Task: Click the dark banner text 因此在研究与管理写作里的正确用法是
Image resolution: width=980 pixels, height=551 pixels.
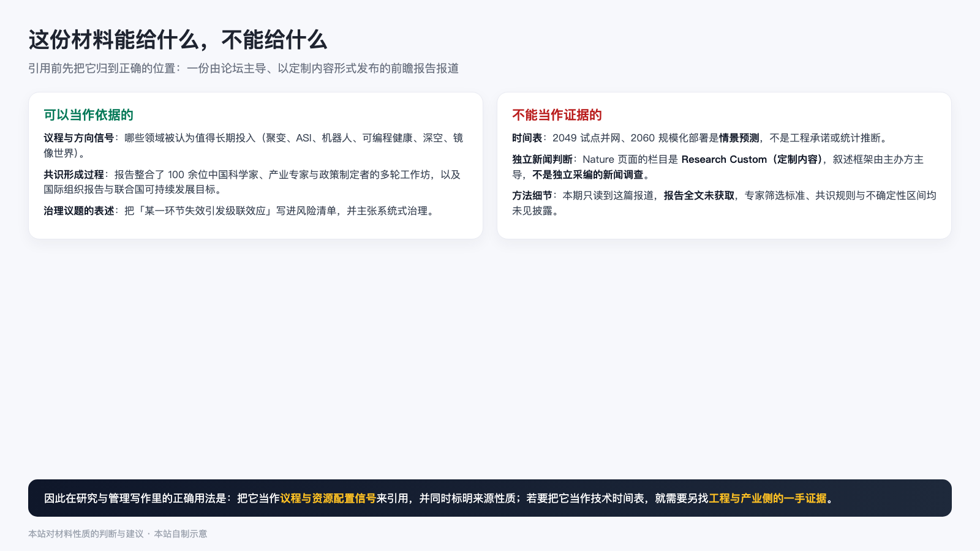Action: [135, 498]
